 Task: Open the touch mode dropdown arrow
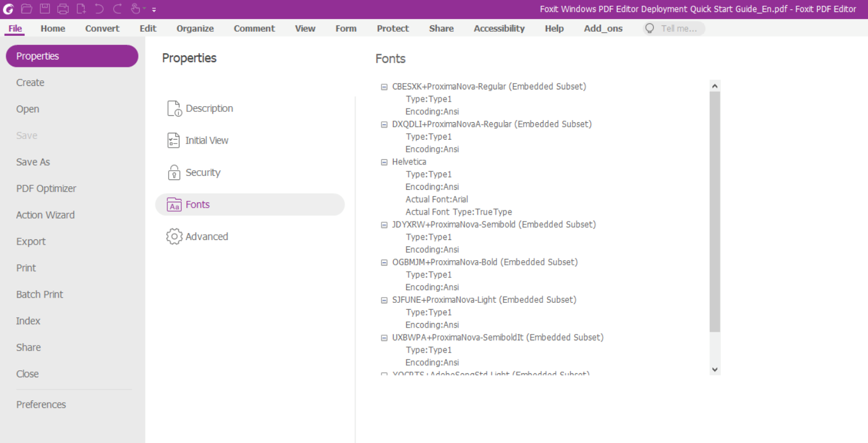[x=144, y=9]
